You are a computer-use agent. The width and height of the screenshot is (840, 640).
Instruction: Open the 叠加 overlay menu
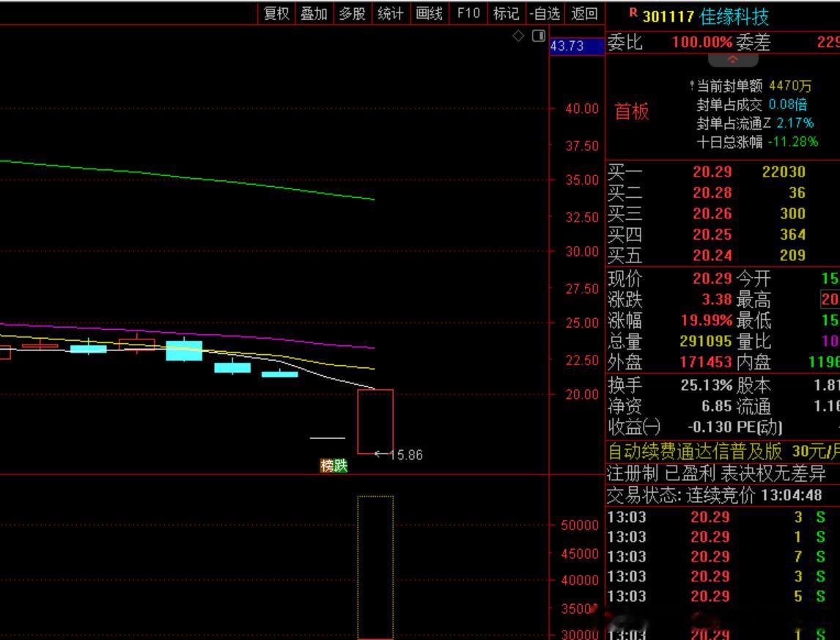click(314, 13)
